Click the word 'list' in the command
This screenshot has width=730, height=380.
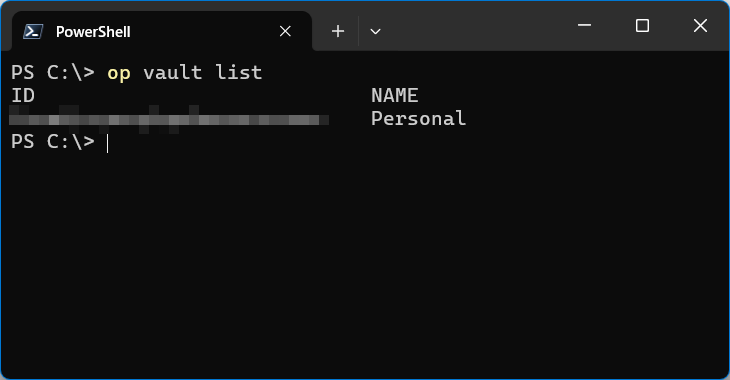point(238,72)
